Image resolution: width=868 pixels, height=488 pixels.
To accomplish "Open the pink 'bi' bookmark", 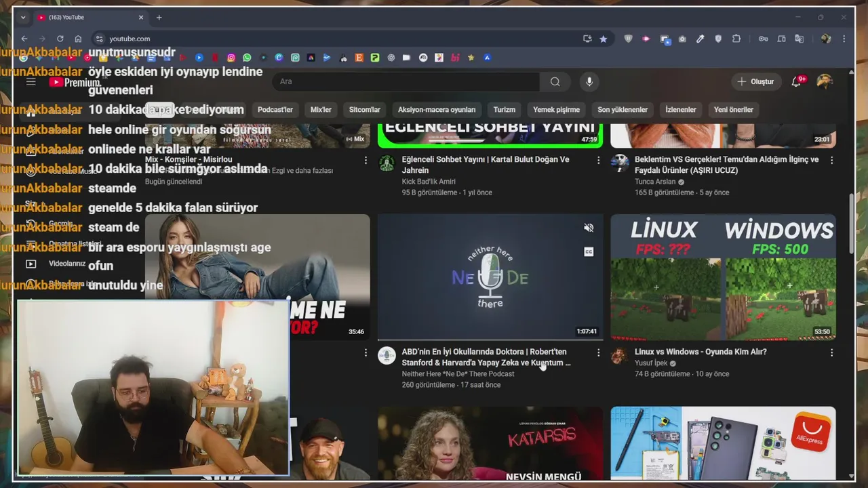I will [455, 58].
